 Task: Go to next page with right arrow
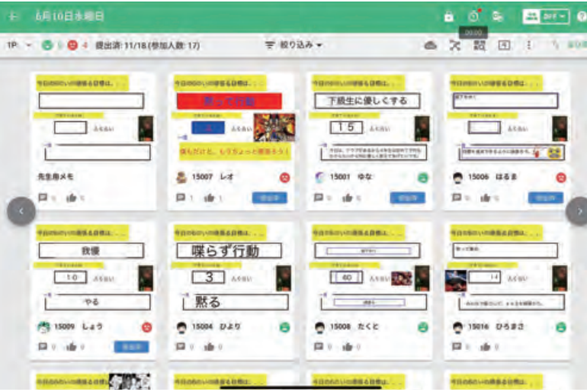coord(577,211)
